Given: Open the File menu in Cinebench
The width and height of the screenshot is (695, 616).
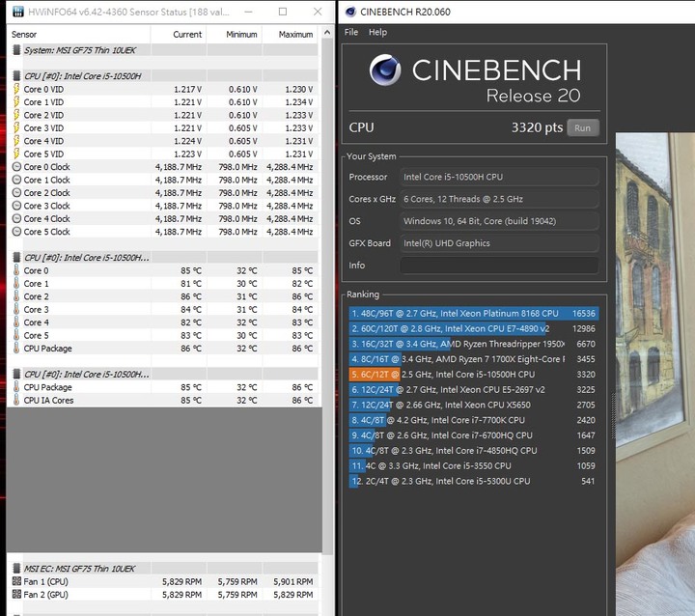Looking at the screenshot, I should coord(351,32).
